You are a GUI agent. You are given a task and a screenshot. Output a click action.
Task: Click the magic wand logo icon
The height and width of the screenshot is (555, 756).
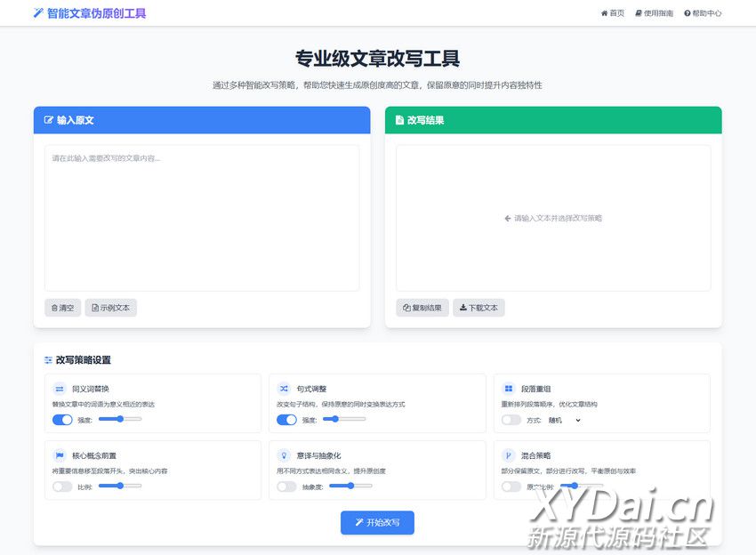[37, 13]
